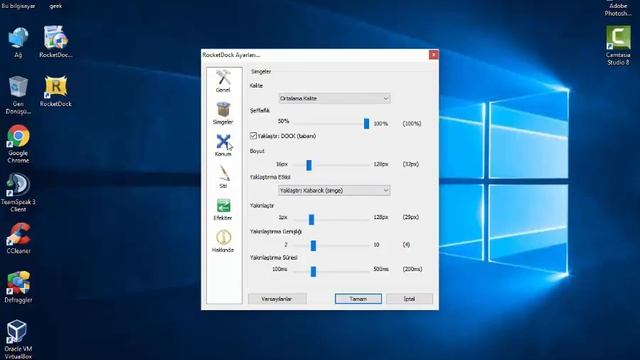Select the Geri Dönüşüm recycle bin icon

pyautogui.click(x=18, y=95)
